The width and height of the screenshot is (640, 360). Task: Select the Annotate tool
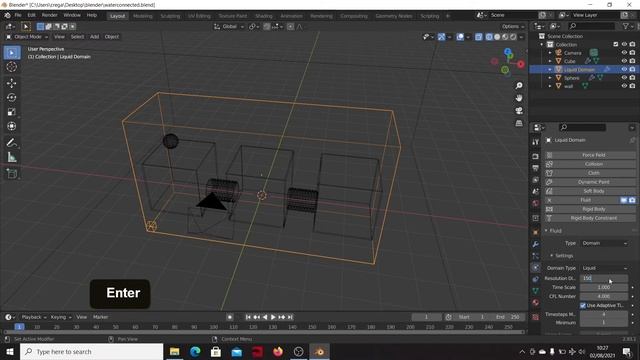coord(11,143)
